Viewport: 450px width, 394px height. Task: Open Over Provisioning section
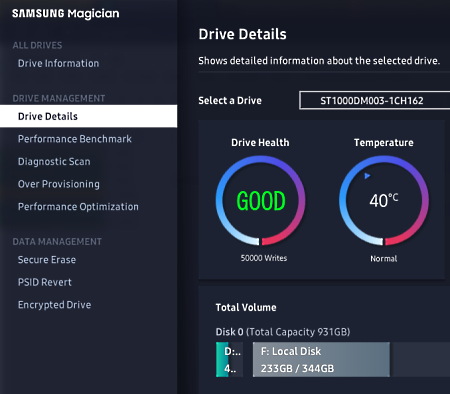tap(59, 184)
